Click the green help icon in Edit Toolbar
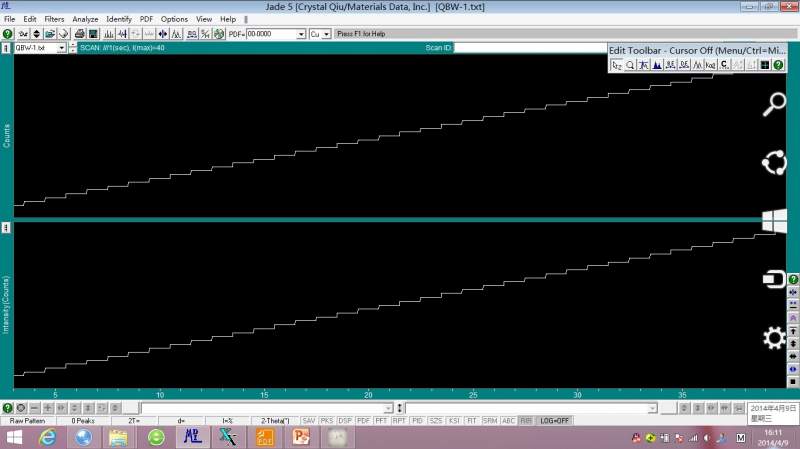 click(778, 65)
